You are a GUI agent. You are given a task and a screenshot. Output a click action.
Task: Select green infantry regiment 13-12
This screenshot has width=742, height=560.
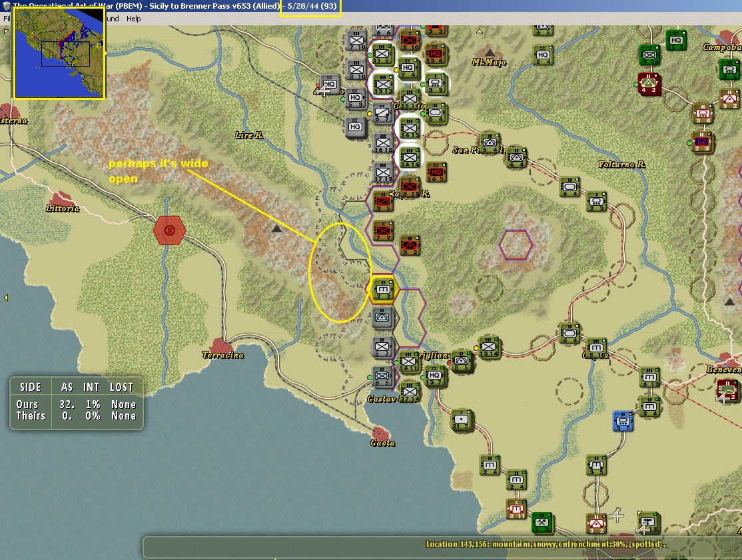(x=383, y=85)
